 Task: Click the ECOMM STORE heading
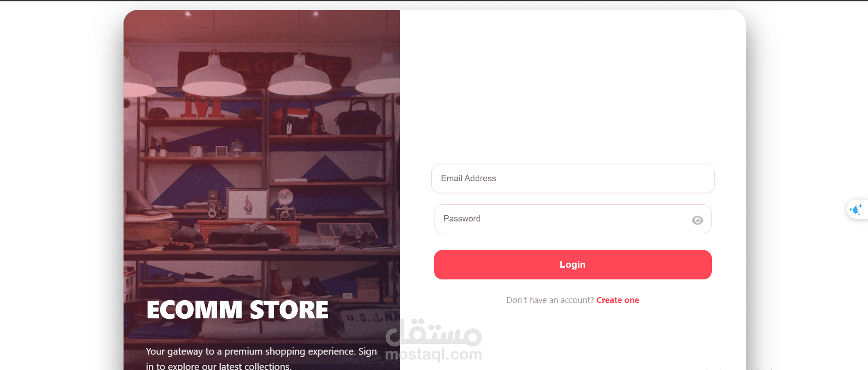click(x=238, y=310)
